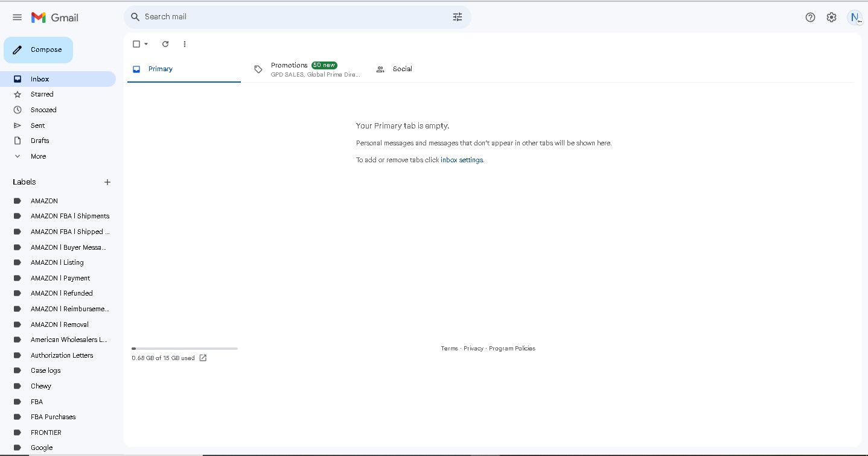
Task: Click the label icon beside Chewy
Action: [x=18, y=386]
